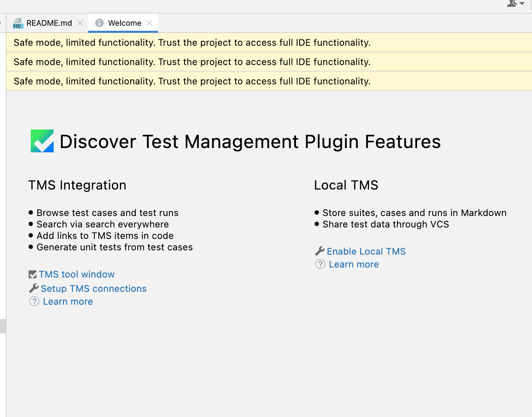This screenshot has width=532, height=417.
Task: Click the question-mark icon under Local TMS
Action: coord(320,264)
